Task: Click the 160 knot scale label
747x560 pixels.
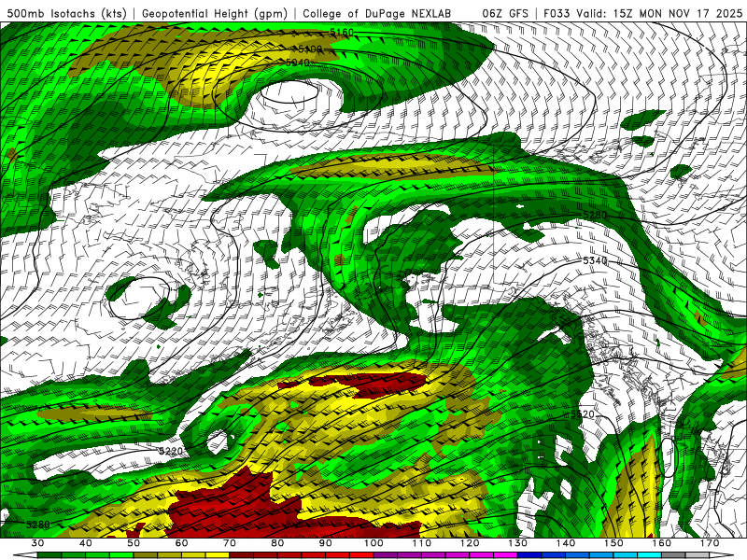Action: tap(662, 543)
